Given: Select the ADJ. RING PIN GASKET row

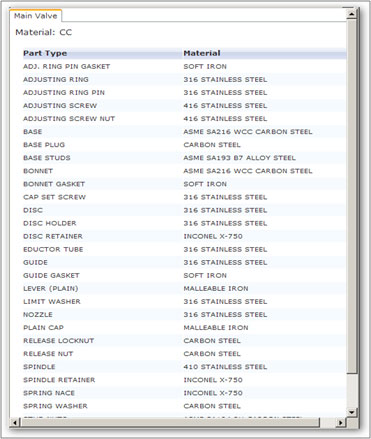Looking at the screenshot, I should [x=184, y=67].
